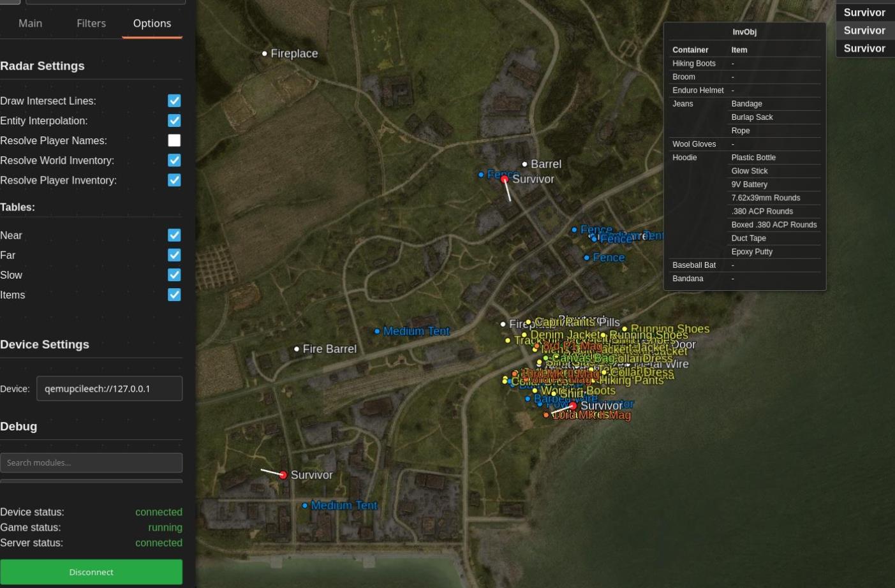Select the first Survivor in top-right list
Viewport: 895px width, 588px height.
(864, 13)
